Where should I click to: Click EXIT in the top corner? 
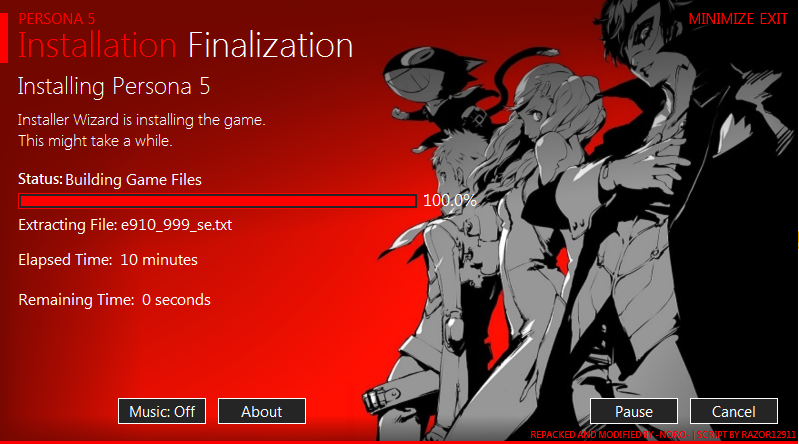tap(774, 19)
